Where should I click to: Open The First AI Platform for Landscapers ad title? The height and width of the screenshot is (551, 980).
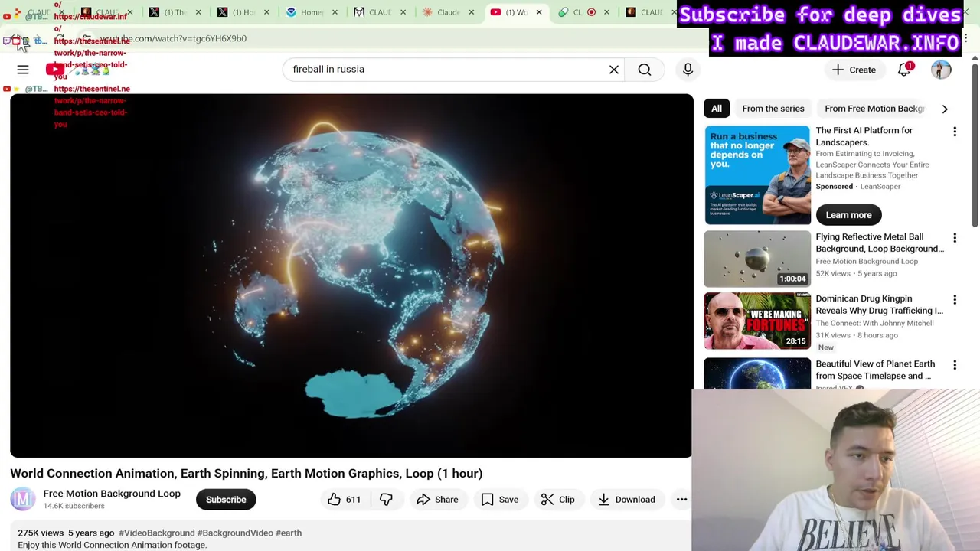(864, 136)
